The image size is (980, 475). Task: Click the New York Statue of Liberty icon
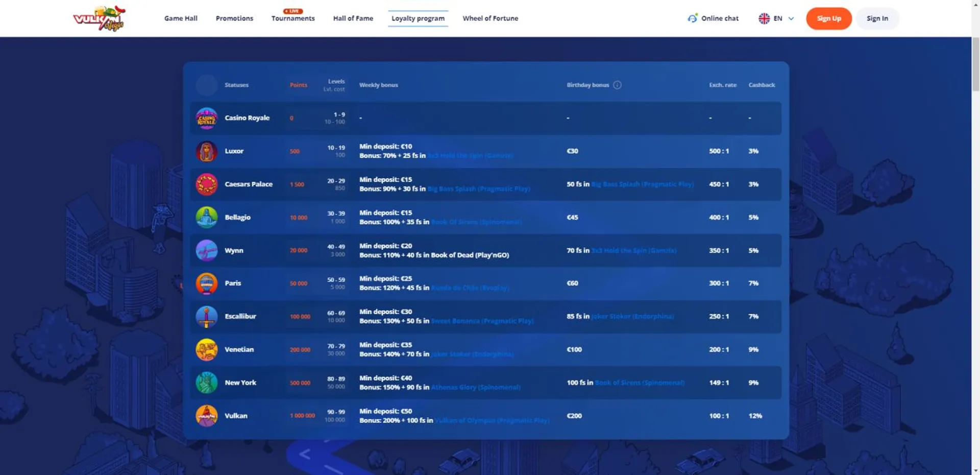point(207,383)
